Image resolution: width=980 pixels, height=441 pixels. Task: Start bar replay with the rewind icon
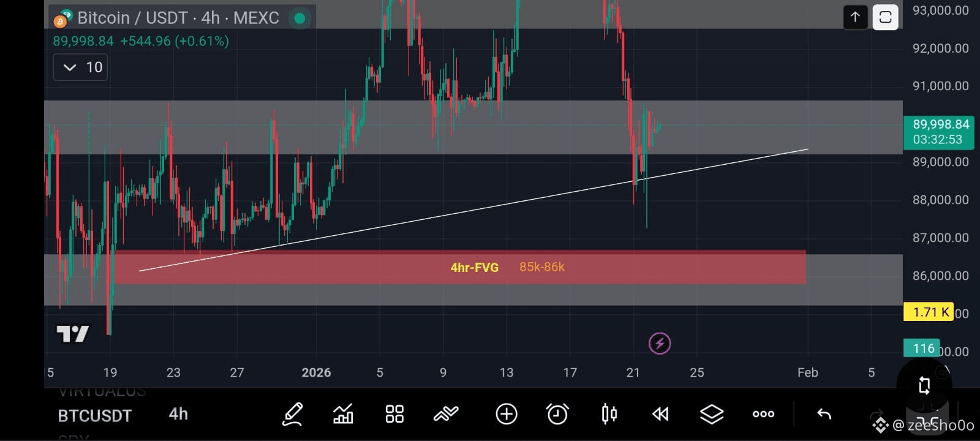[x=660, y=415]
